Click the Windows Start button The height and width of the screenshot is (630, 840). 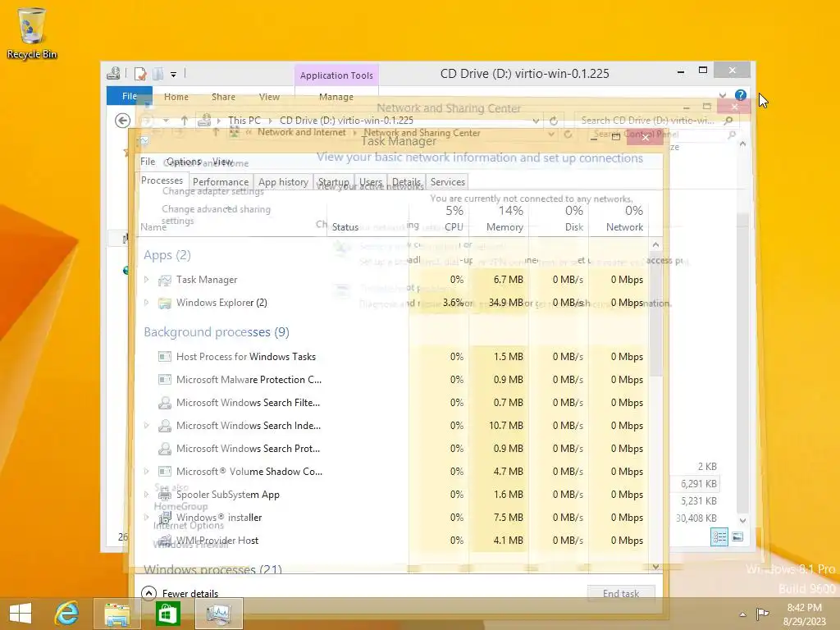tap(21, 614)
